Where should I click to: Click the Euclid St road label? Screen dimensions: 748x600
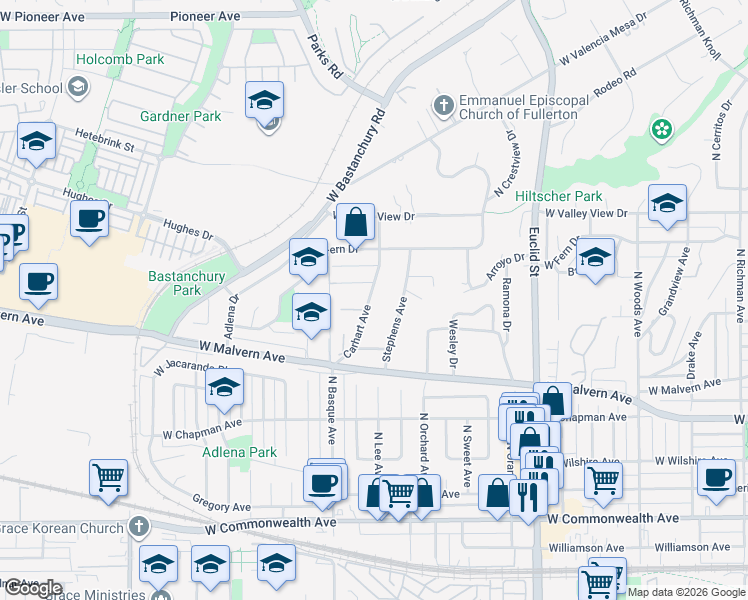[534, 252]
